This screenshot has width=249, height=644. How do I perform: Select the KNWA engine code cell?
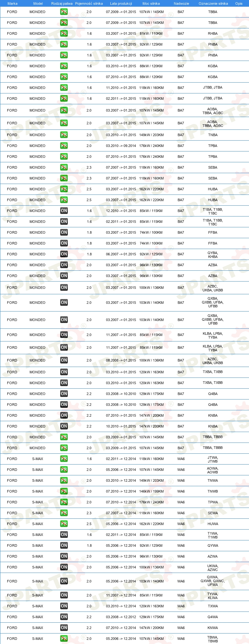[x=213, y=628]
